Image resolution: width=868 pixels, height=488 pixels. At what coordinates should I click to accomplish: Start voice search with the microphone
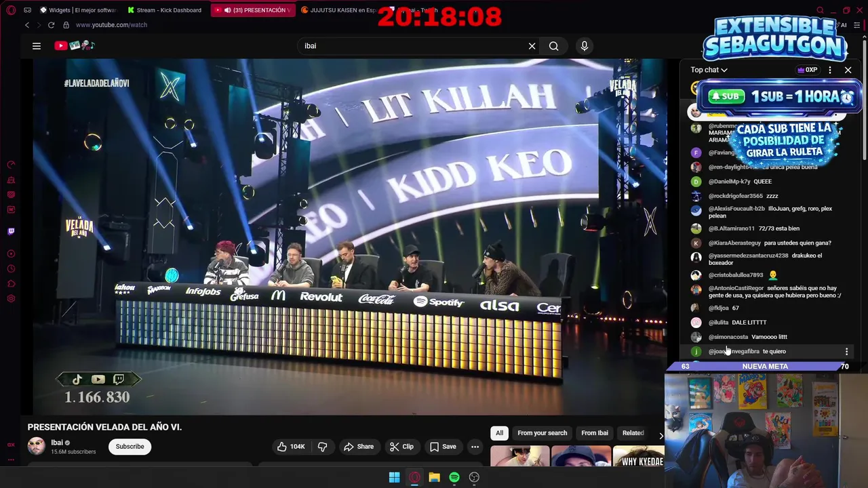click(585, 46)
